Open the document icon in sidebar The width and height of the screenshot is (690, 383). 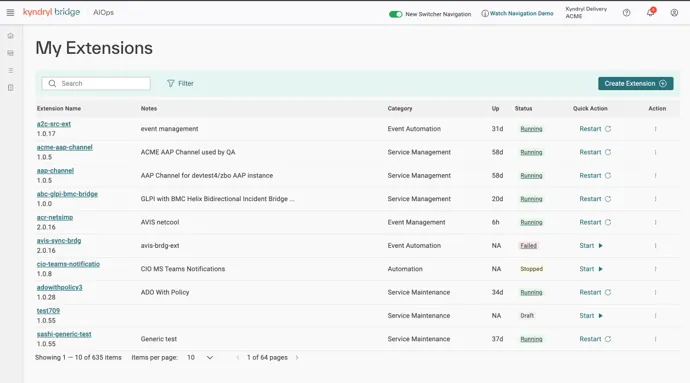pos(11,88)
